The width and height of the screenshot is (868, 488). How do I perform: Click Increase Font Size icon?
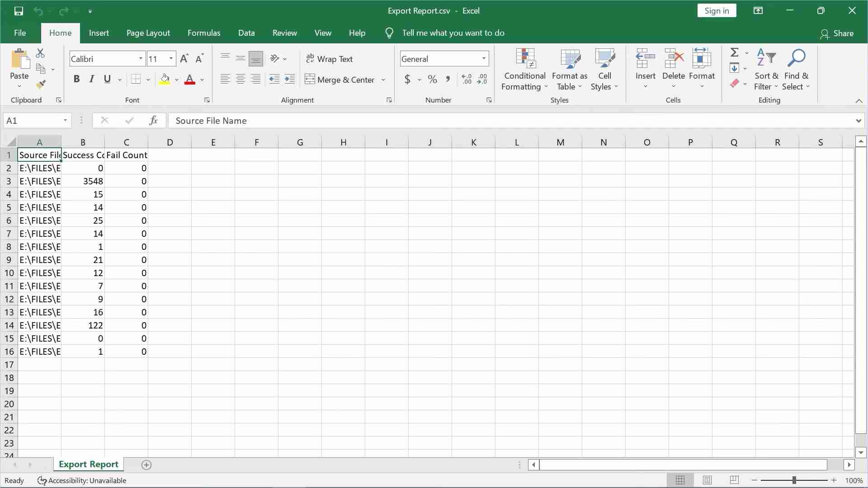(184, 59)
